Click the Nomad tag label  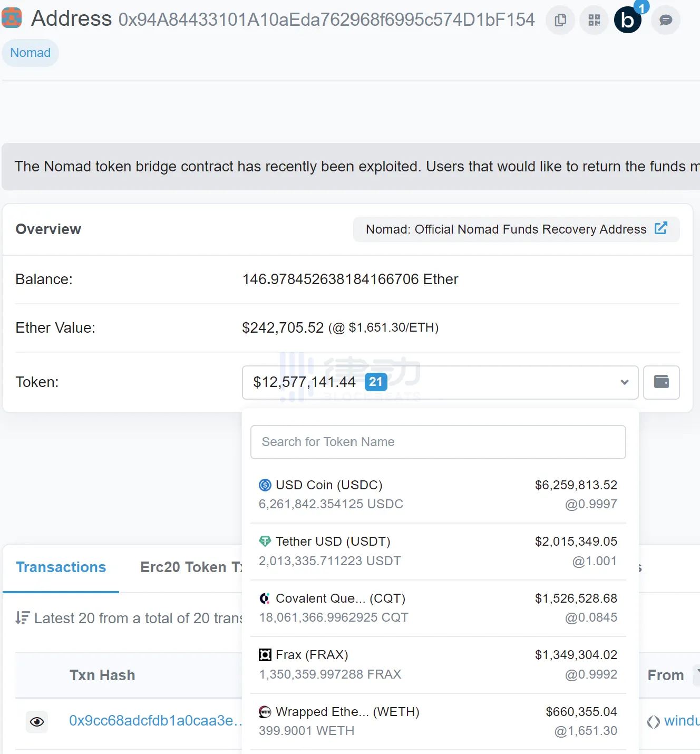click(31, 53)
